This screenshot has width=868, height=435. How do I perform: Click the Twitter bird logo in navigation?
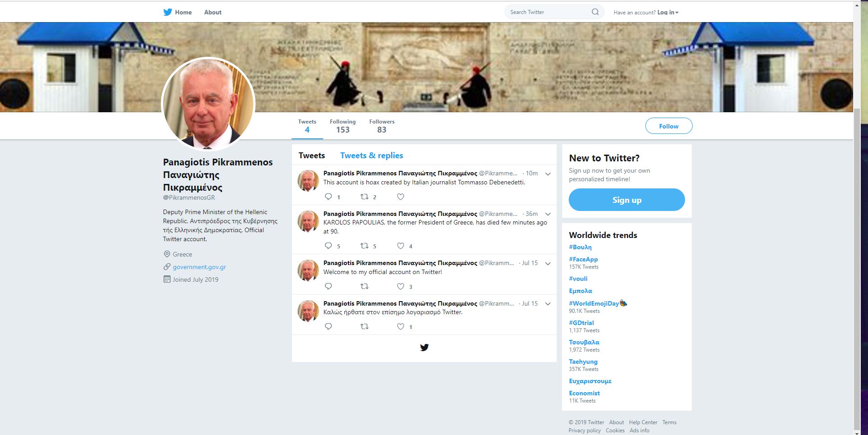point(168,12)
